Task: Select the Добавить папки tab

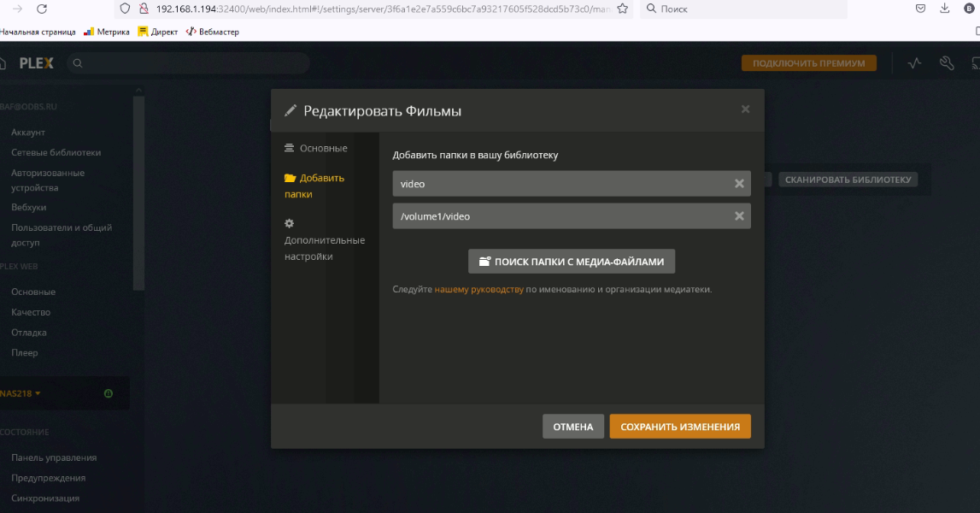Action: tap(314, 186)
